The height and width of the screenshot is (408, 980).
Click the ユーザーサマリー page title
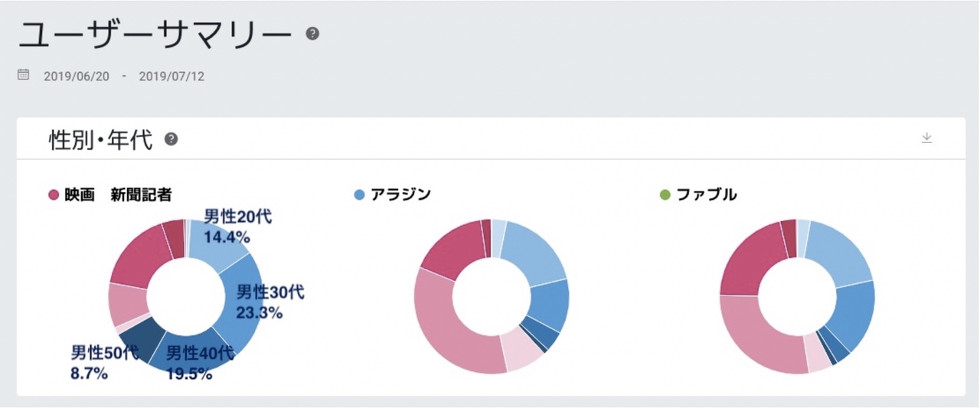pyautogui.click(x=155, y=36)
